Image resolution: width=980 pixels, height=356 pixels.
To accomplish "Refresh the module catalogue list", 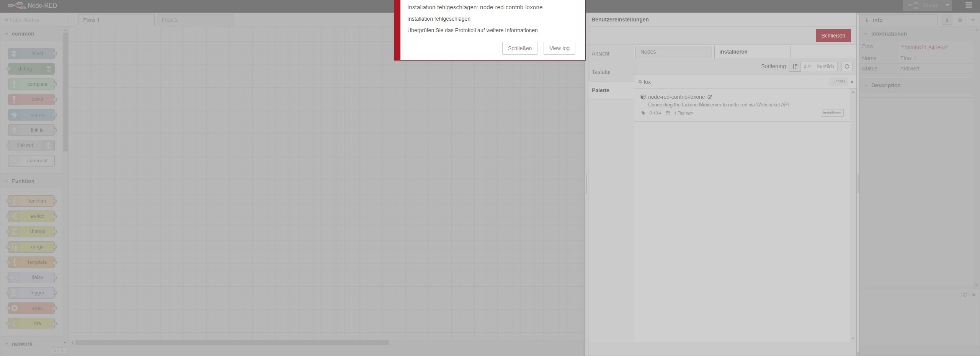I will click(x=847, y=67).
